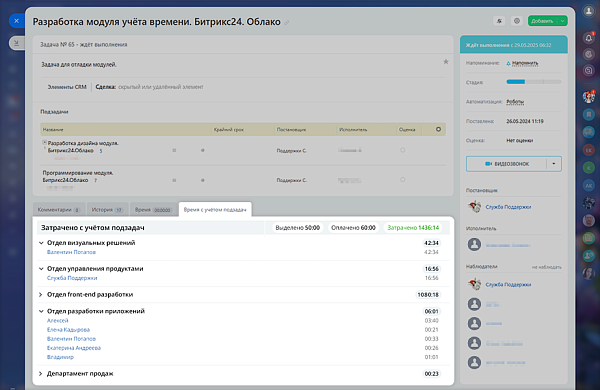Click the copy link icon beside task title

coord(287,23)
